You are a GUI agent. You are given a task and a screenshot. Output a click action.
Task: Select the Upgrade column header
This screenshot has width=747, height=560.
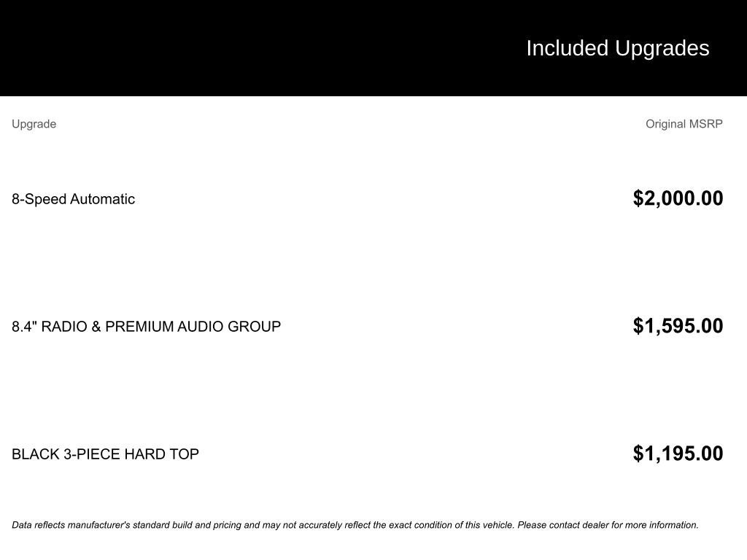[x=34, y=124]
